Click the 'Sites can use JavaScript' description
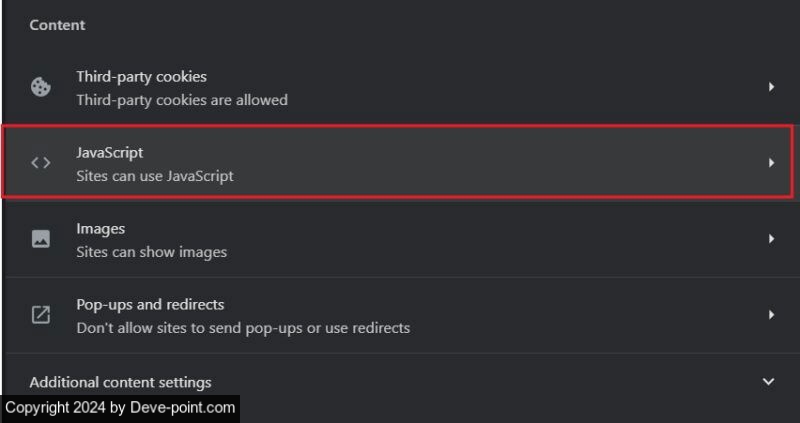This screenshot has height=423, width=800. (x=155, y=176)
